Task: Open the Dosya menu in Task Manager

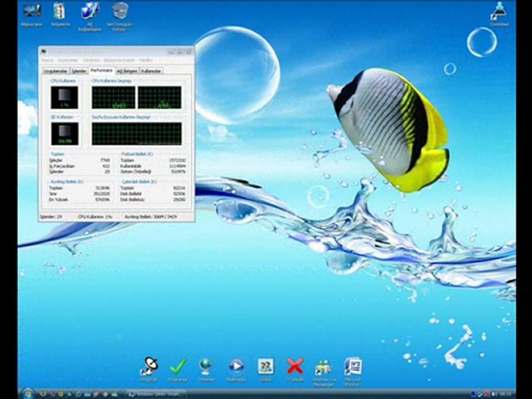Action: click(47, 60)
